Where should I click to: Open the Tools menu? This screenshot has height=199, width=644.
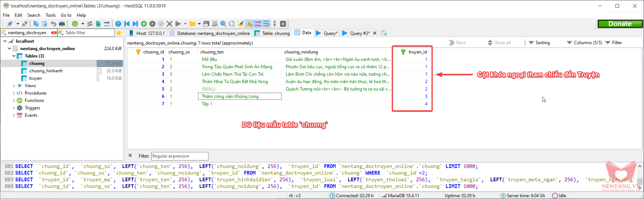[x=50, y=15]
